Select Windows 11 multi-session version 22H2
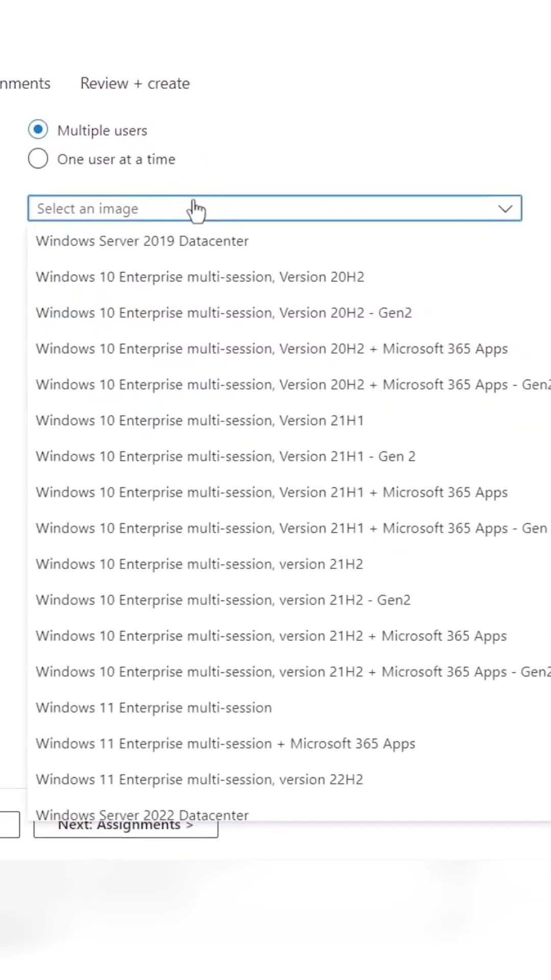 click(x=199, y=779)
